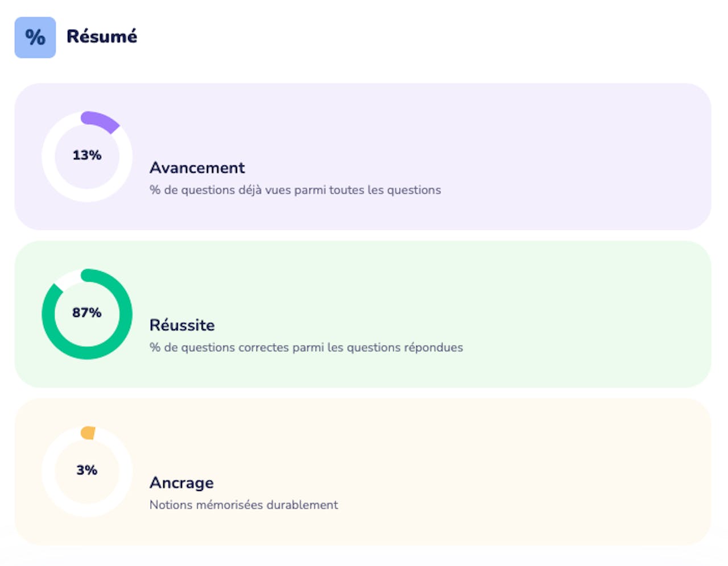Select the 87% value inside the ring
Viewport: 728px width, 566px height.
pos(87,313)
